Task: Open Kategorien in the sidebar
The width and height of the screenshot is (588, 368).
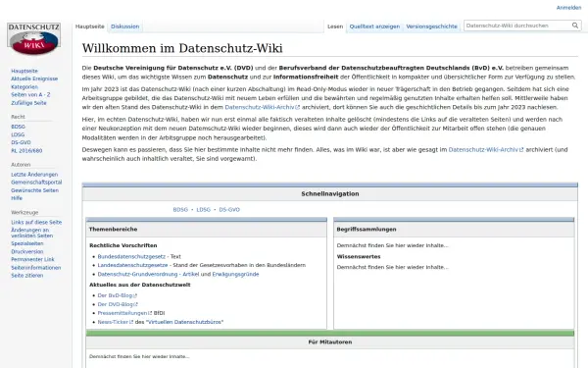Action: 24,86
